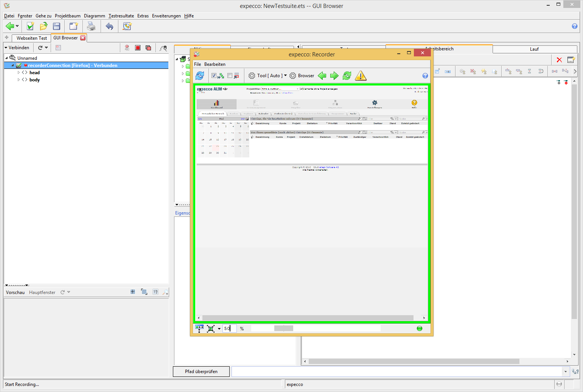Navigate back with Recorder green left arrow
Image resolution: width=583 pixels, height=392 pixels.
(322, 76)
